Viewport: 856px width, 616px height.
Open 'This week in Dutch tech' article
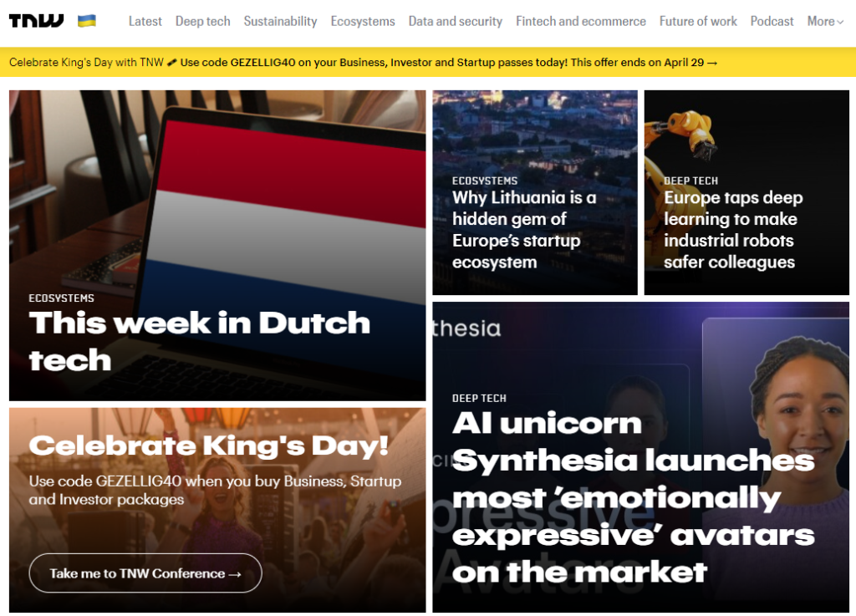(x=199, y=341)
